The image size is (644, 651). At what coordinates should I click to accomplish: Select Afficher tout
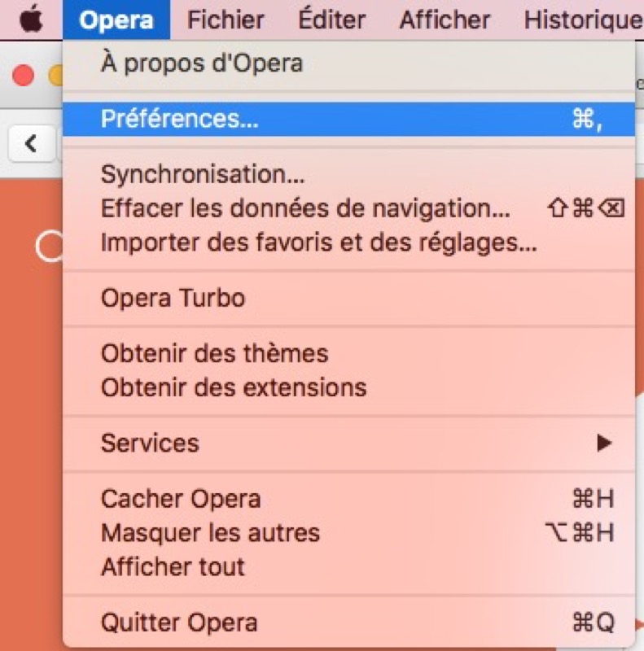coord(173,566)
